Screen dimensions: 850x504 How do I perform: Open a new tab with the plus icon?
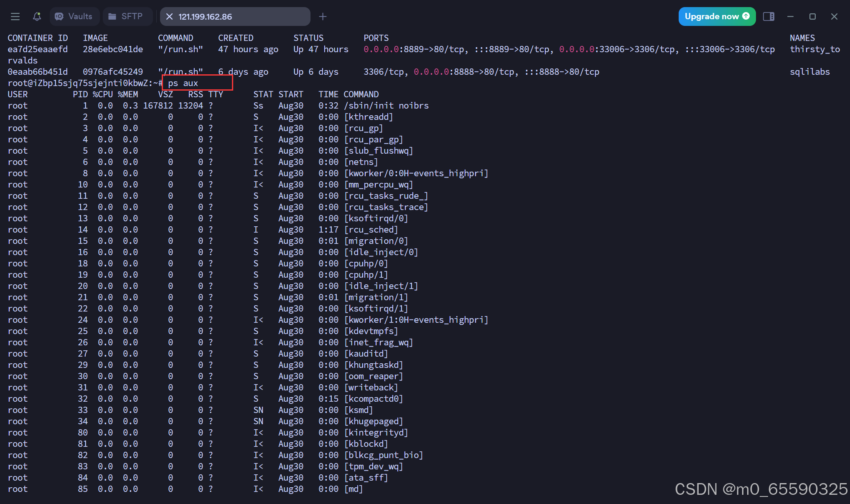323,16
